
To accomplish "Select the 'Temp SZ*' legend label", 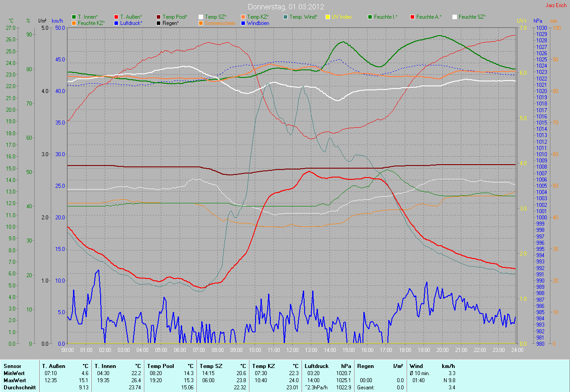I will point(216,17).
